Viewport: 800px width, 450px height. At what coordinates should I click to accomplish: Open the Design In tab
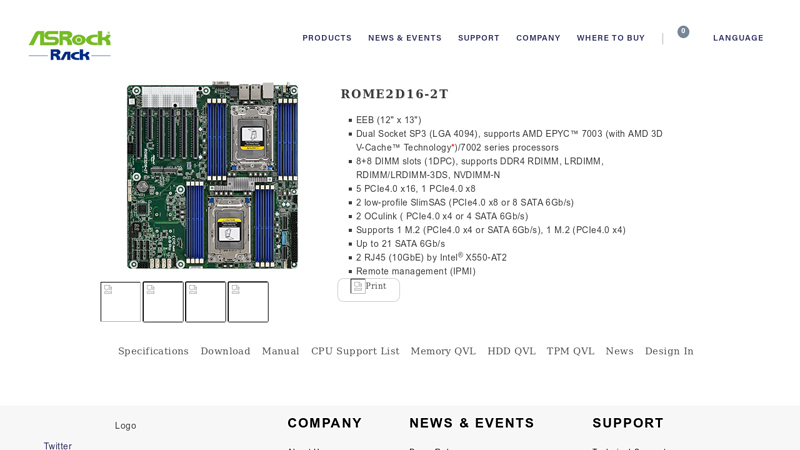pos(669,351)
